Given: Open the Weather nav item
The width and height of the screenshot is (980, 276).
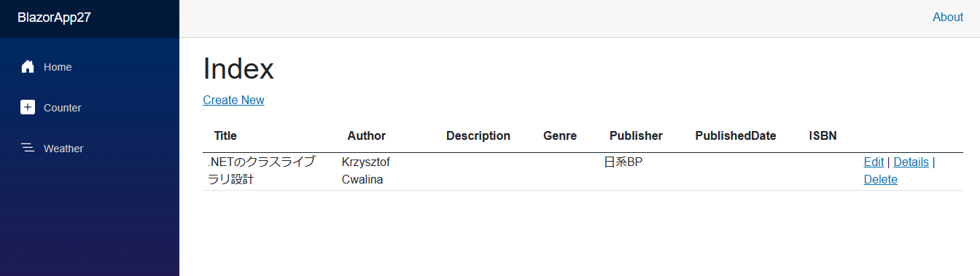Looking at the screenshot, I should (x=90, y=149).
